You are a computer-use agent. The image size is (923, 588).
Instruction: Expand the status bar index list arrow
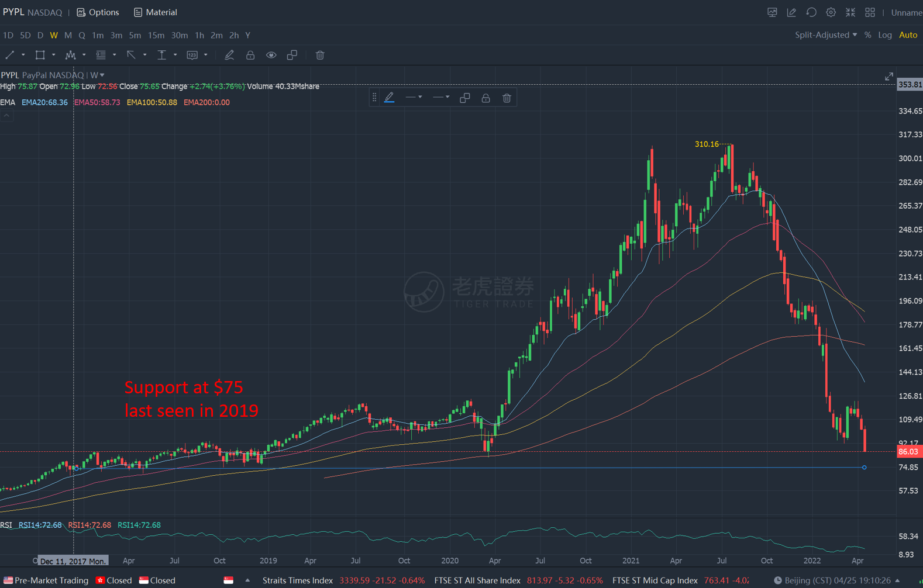tap(247, 580)
